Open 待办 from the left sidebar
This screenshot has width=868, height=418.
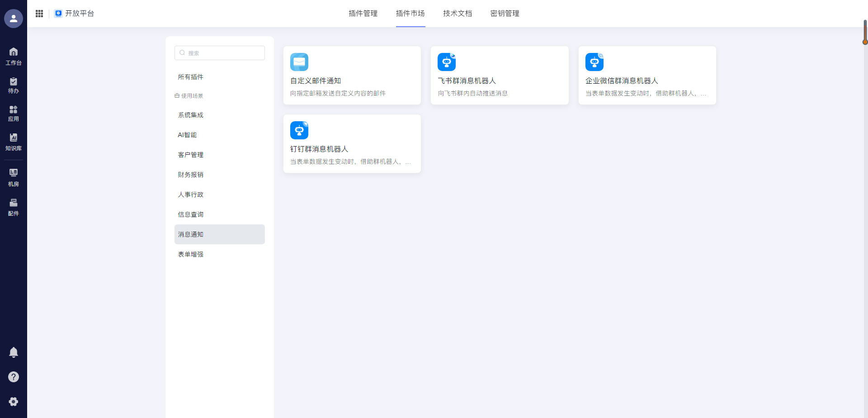tap(14, 85)
